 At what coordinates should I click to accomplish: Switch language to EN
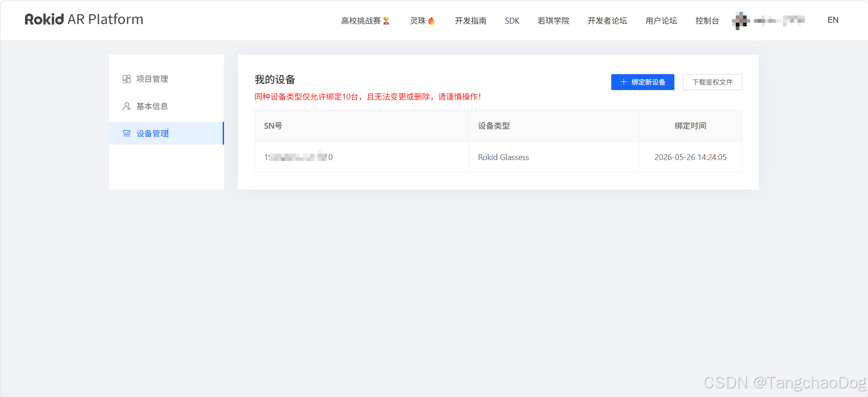click(833, 20)
